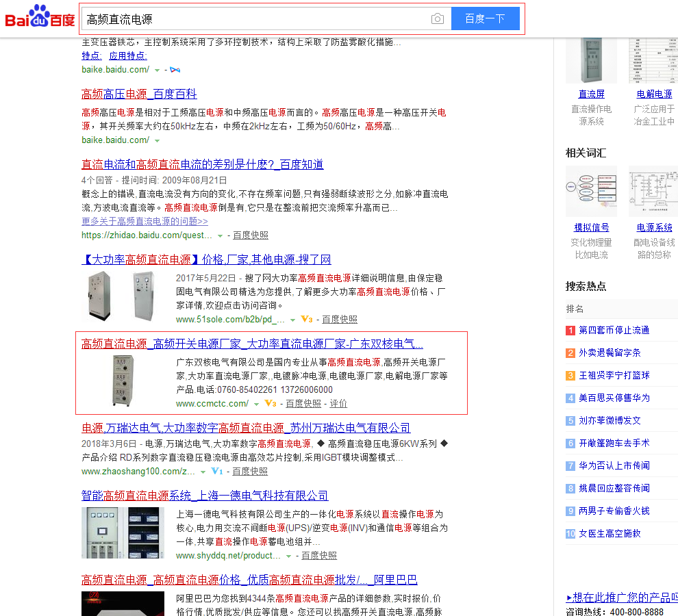The image size is (678, 616).
Task: Open the 高频高压电源_百度百科 result
Action: coord(139,94)
